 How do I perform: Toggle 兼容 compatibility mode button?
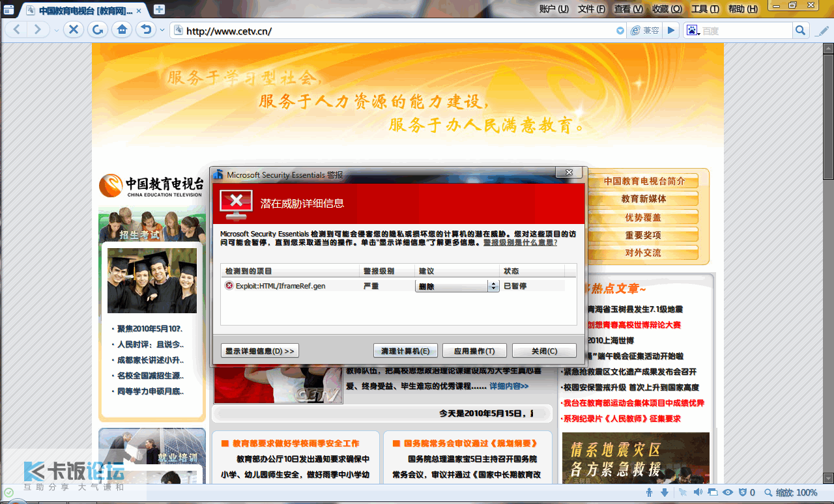[x=646, y=31]
